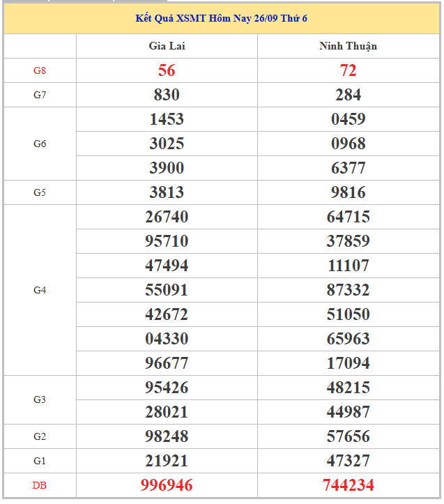Click the G8 row label
444x504 pixels.
(x=40, y=70)
